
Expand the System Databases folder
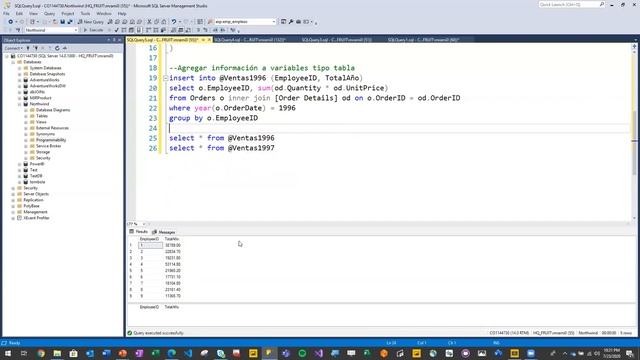click(x=19, y=68)
